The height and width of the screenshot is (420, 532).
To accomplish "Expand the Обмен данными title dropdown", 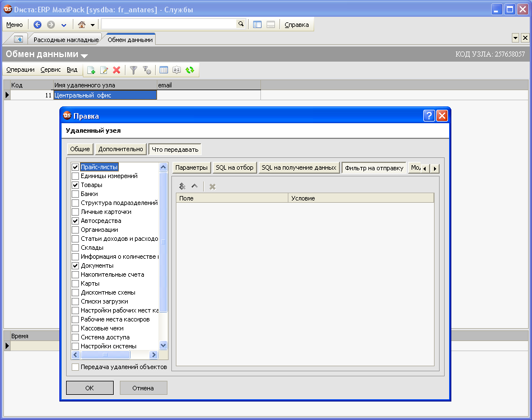I will (85, 55).
